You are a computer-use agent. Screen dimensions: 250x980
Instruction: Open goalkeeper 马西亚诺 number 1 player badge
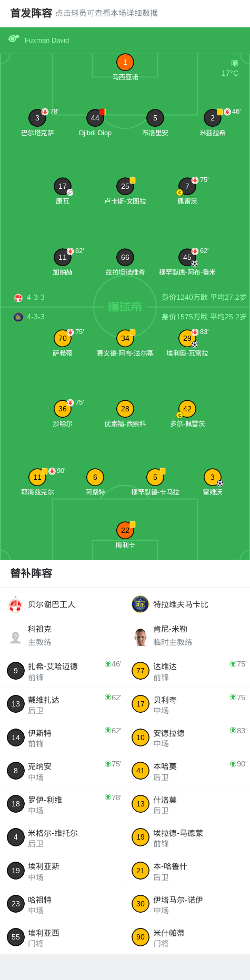pos(125,62)
